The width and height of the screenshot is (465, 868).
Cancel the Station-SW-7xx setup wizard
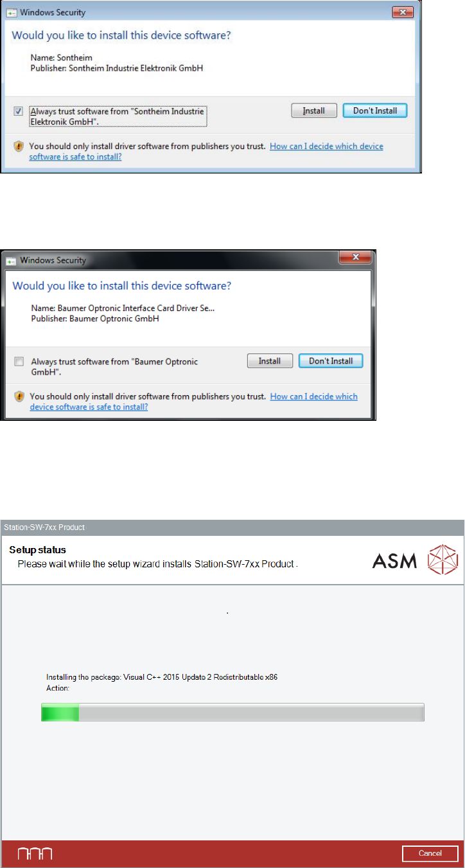point(430,853)
